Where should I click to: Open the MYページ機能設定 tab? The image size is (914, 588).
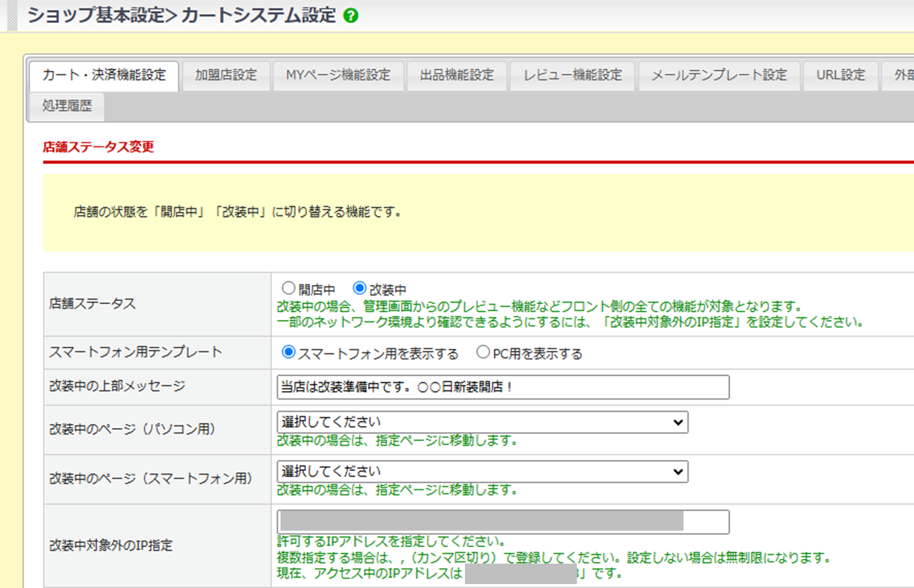pyautogui.click(x=338, y=75)
